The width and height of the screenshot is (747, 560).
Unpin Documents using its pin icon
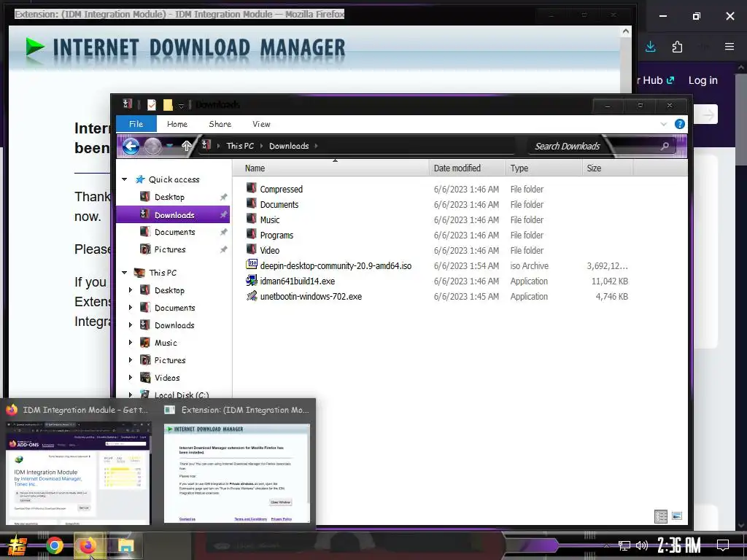pos(223,232)
